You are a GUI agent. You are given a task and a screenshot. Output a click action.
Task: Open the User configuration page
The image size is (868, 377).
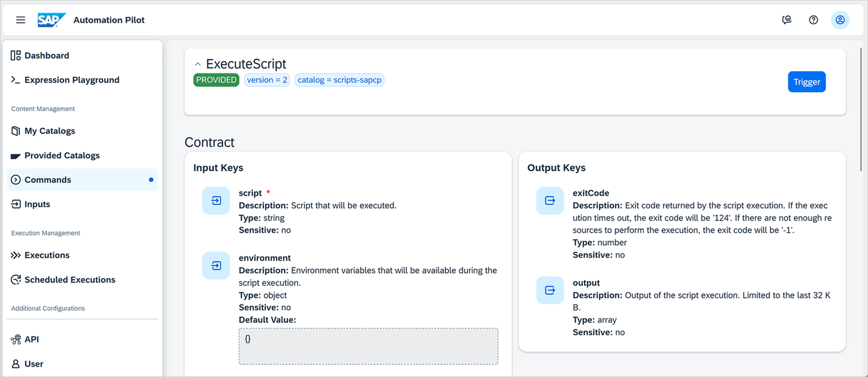pos(83,364)
